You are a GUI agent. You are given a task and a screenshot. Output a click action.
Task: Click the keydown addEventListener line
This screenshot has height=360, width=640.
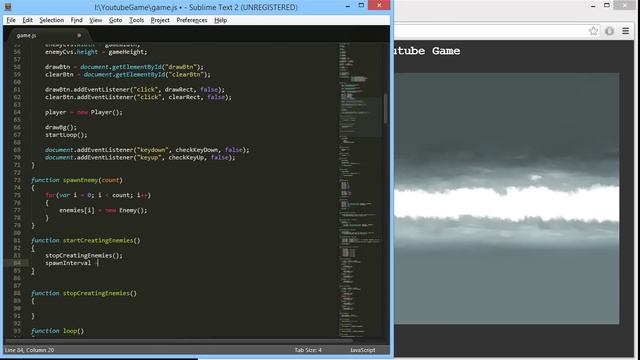click(147, 150)
